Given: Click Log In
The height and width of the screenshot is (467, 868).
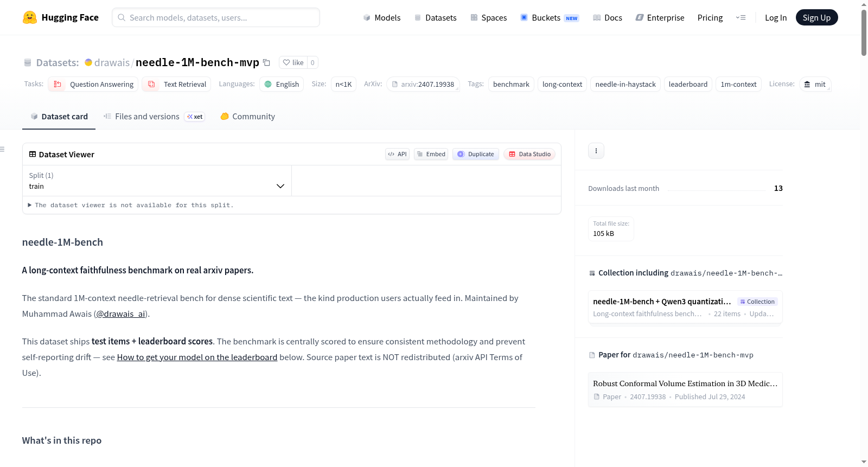Looking at the screenshot, I should (x=776, y=17).
